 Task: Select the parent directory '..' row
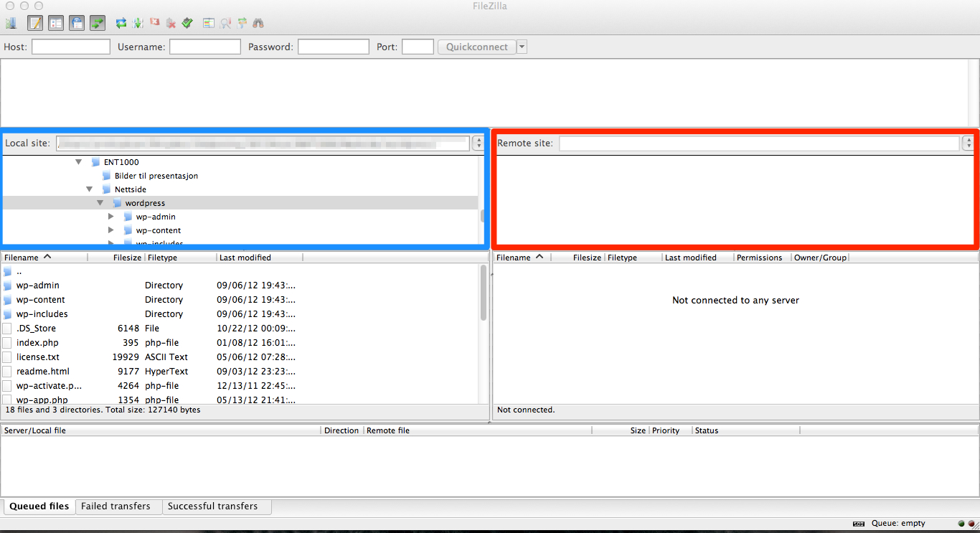pyautogui.click(x=240, y=271)
